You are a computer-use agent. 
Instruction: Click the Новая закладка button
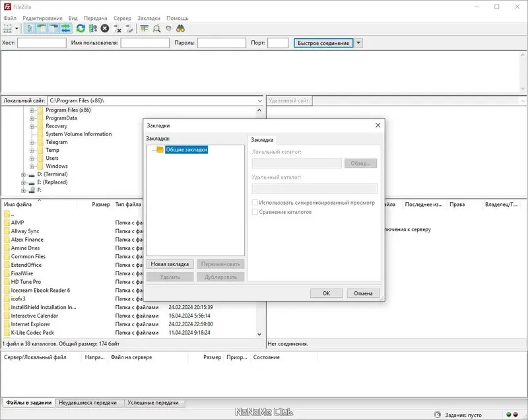170,264
